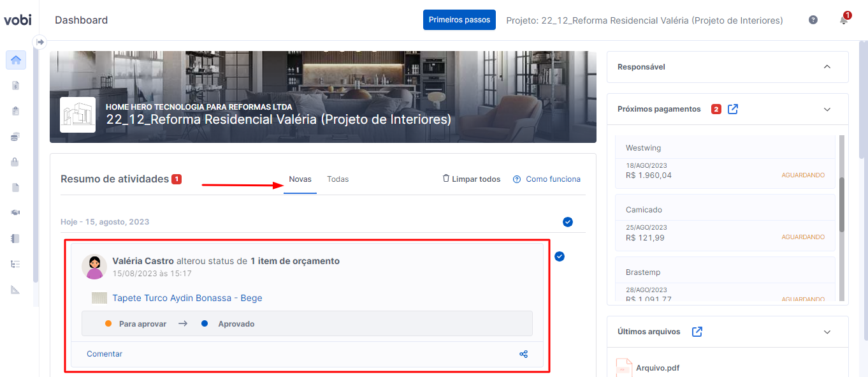Click the project name in header
The width and height of the screenshot is (868, 377).
644,20
